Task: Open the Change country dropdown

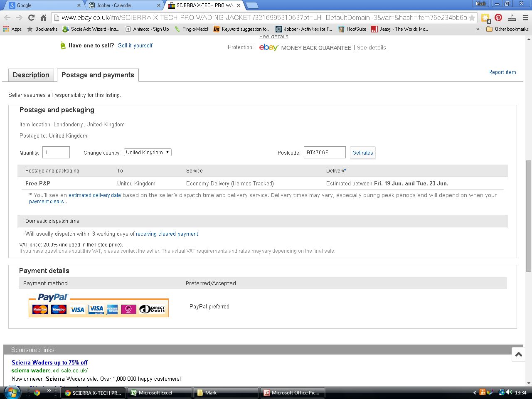Action: coord(148,153)
